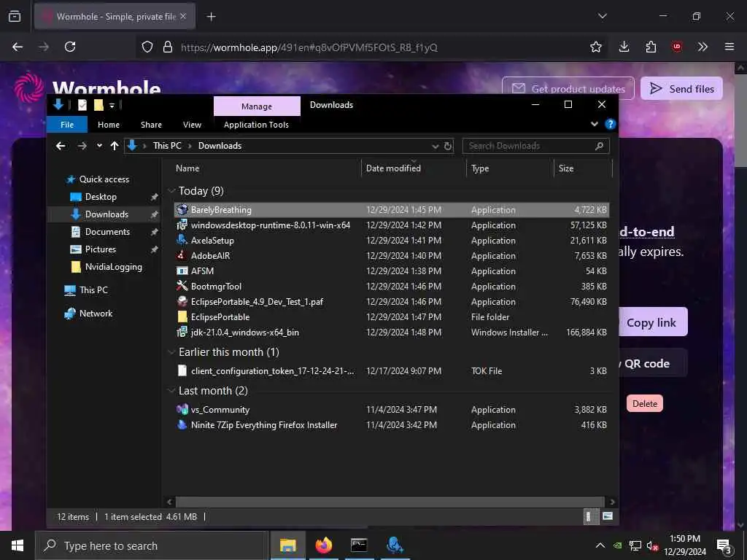
Task: Open the View ribbon tab
Action: [192, 125]
